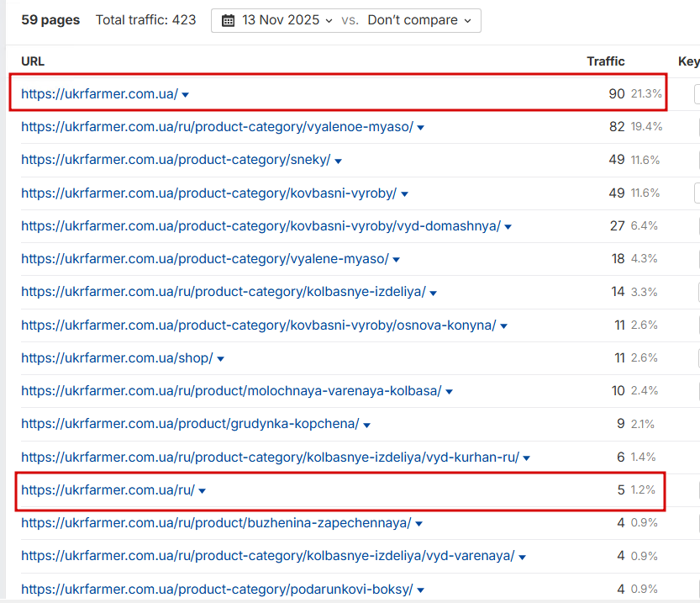Open the osnova-konyna URL link

pyautogui.click(x=259, y=325)
